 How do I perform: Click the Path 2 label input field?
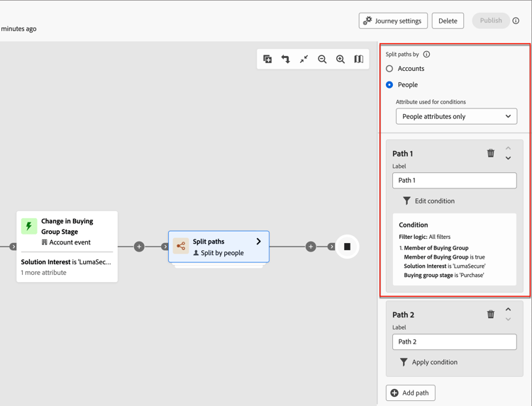[x=455, y=342]
